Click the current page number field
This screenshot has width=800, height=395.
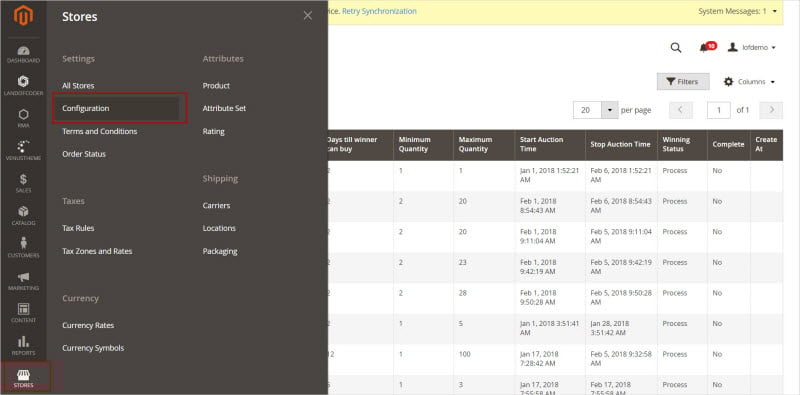tap(718, 110)
